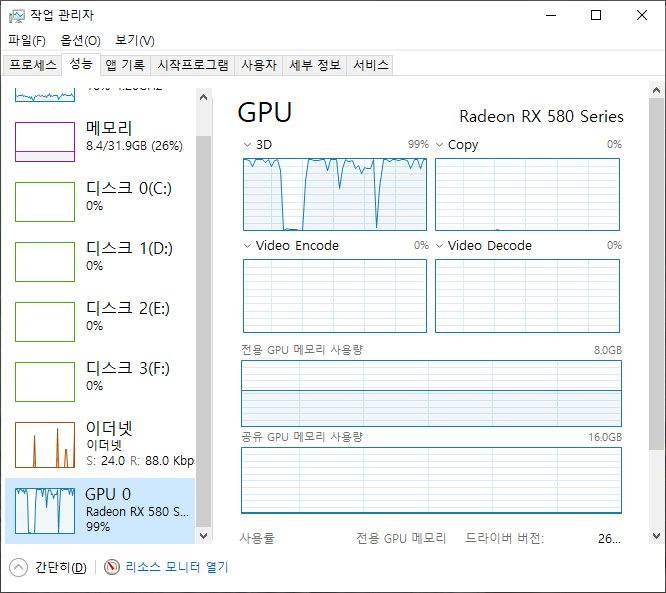Click the 디스크 3(F:) thumbnail graph
The image size is (666, 593).
45,381
